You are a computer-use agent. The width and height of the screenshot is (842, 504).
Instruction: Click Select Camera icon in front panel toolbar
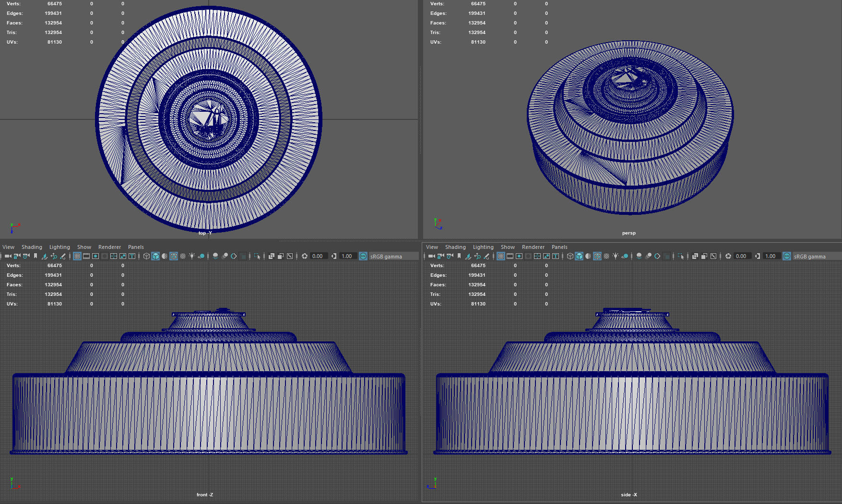click(x=8, y=256)
